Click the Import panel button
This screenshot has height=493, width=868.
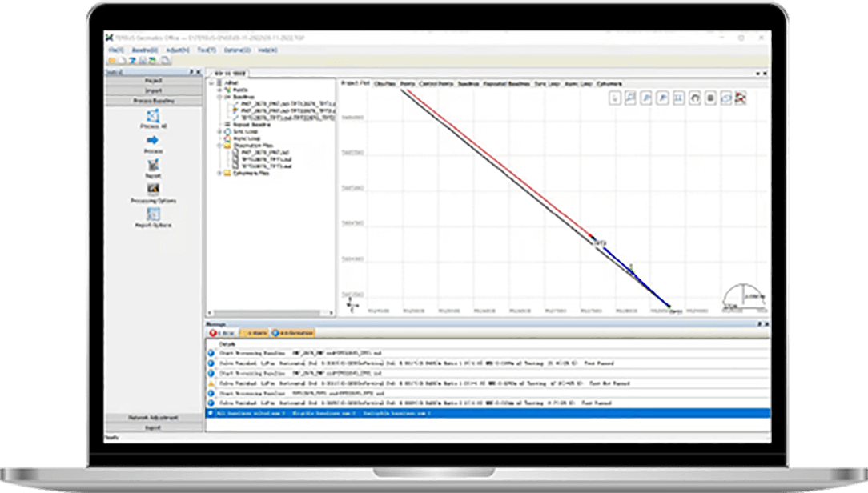153,91
